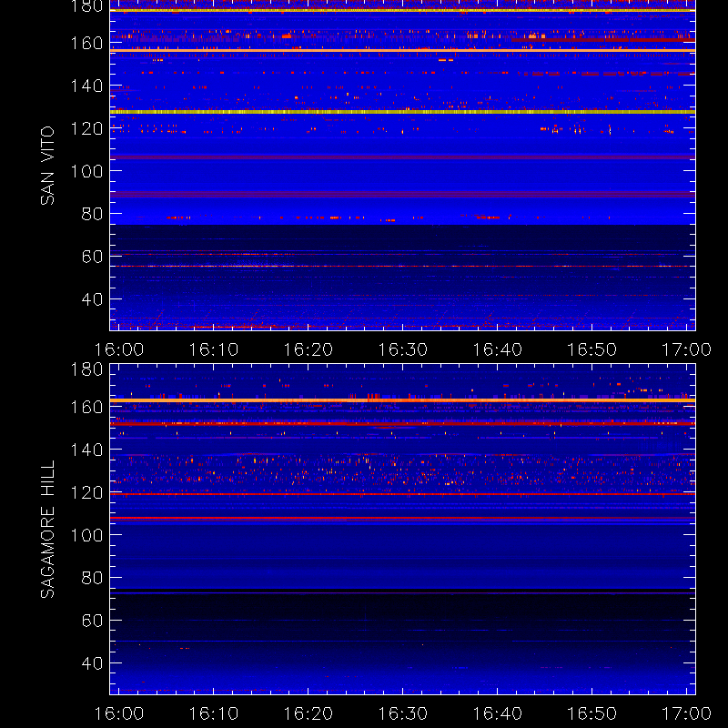Select the 40 label on Sagamore Hill axis
The width and height of the screenshot is (728, 728).
tap(92, 663)
